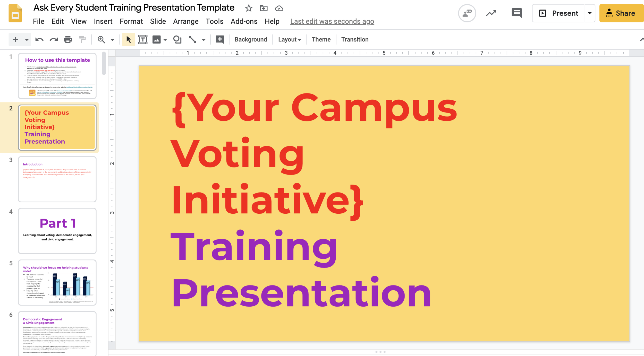The image size is (644, 356).
Task: Open the 'Last edit was seconds ago' link
Action: [332, 21]
